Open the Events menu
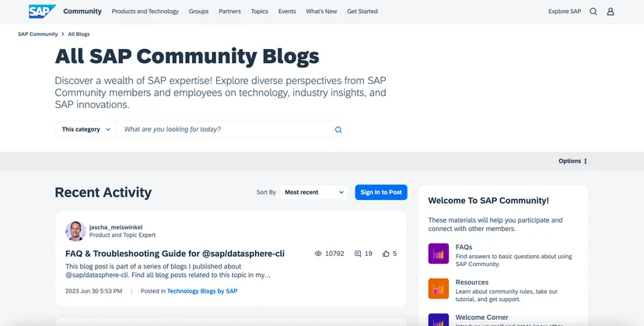Image resolution: width=644 pixels, height=326 pixels. [287, 12]
